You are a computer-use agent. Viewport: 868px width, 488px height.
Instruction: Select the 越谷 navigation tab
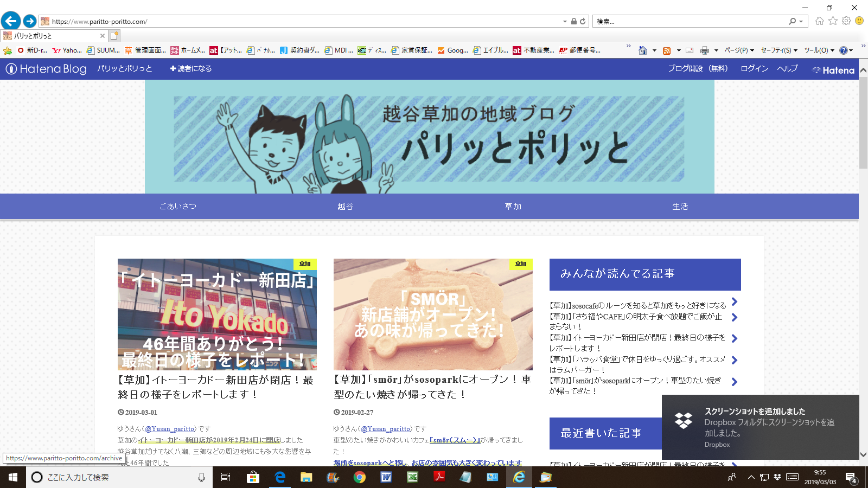[x=345, y=207]
